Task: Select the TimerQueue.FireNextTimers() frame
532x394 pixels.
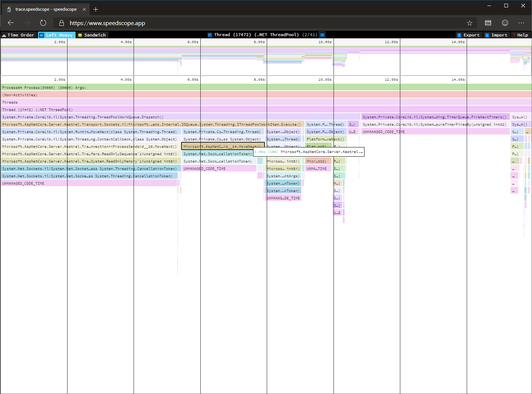Action: click(435, 117)
